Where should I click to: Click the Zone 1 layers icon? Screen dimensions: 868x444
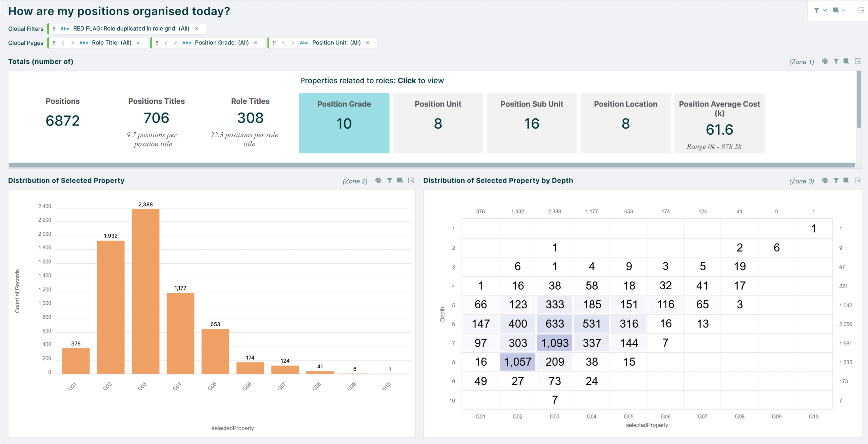[846, 61]
